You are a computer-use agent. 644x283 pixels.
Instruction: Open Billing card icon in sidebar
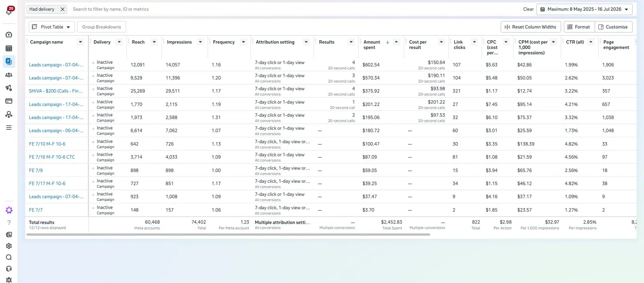(x=9, y=101)
